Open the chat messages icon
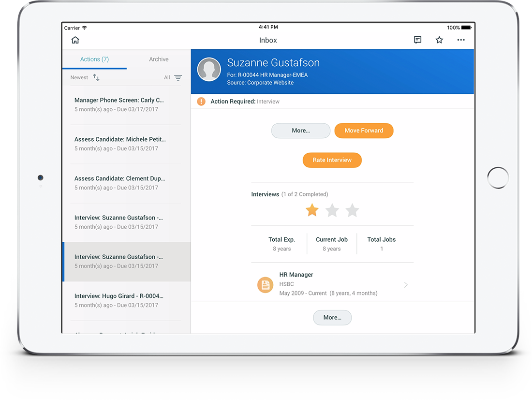The image size is (532, 411). [x=417, y=40]
